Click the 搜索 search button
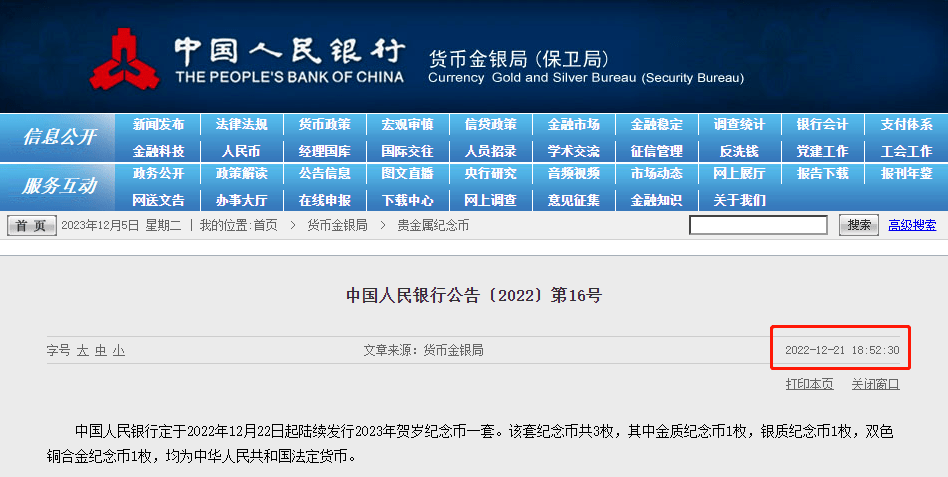Viewport: 948px width, 477px height. 859,225
